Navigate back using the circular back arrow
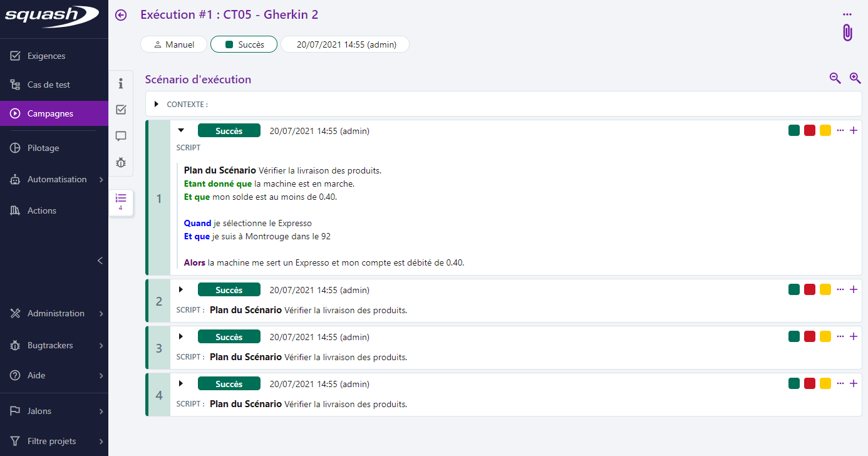Screen dimensions: 868x456 click(120, 14)
